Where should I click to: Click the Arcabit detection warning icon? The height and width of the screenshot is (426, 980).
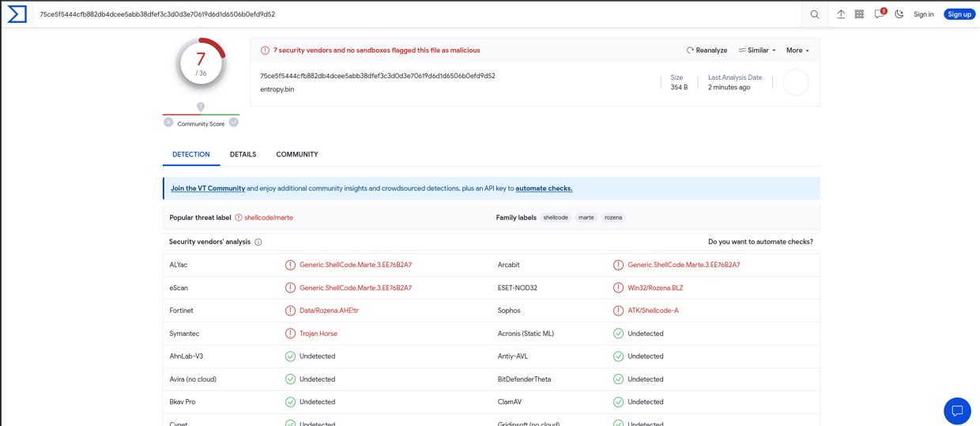618,265
